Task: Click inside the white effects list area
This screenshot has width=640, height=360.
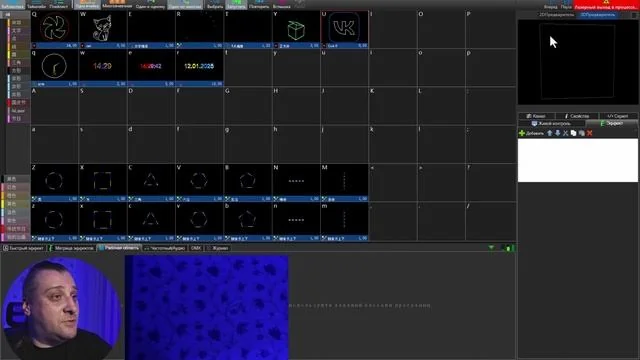Action: (578, 160)
